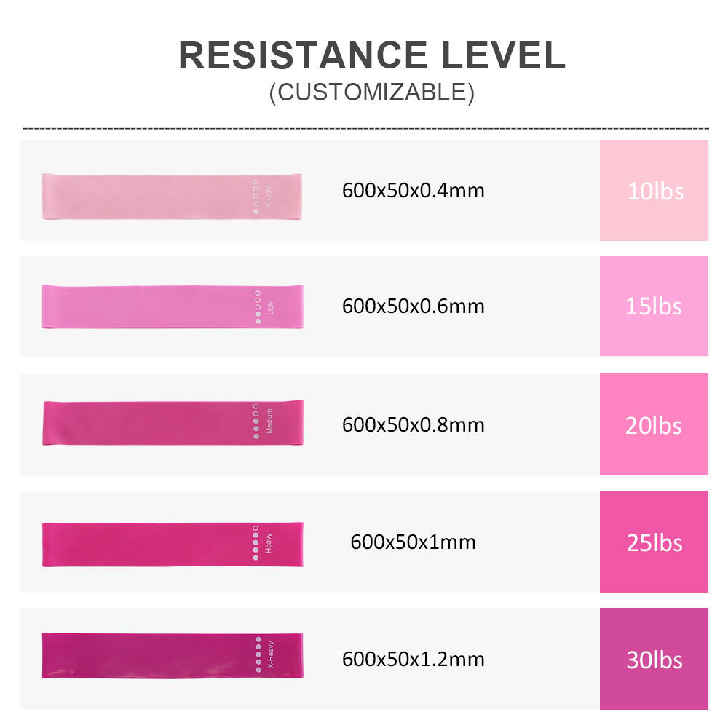
Task: Select the Medium resistance band image
Action: click(173, 422)
